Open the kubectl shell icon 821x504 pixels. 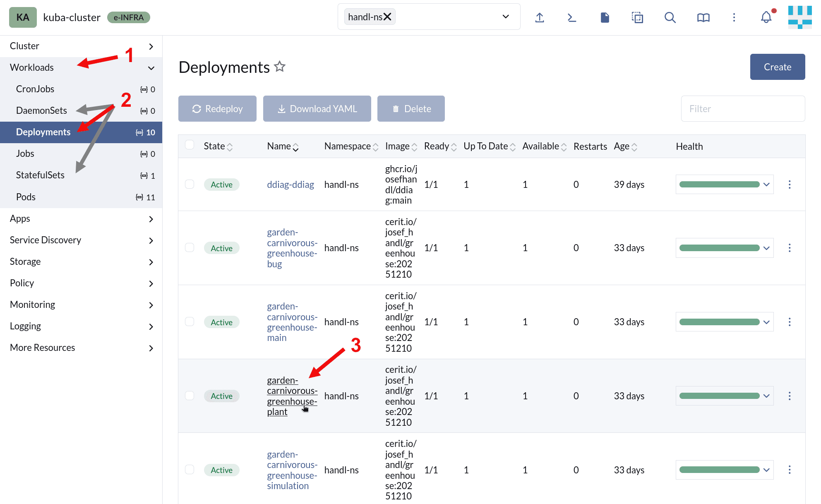pos(571,17)
